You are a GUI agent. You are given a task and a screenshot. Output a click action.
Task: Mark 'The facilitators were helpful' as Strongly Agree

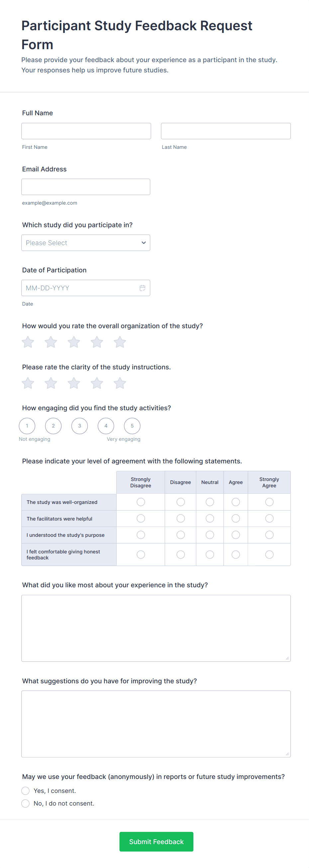click(269, 518)
